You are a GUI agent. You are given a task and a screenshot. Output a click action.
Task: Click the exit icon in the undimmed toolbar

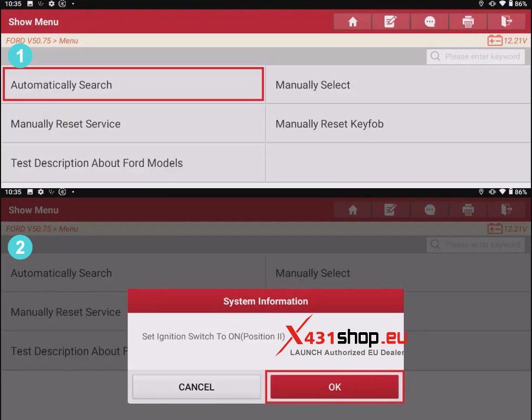506,22
